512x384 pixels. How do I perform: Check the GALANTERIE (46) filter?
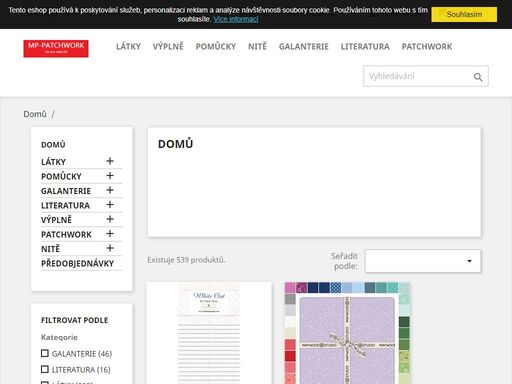[45, 353]
